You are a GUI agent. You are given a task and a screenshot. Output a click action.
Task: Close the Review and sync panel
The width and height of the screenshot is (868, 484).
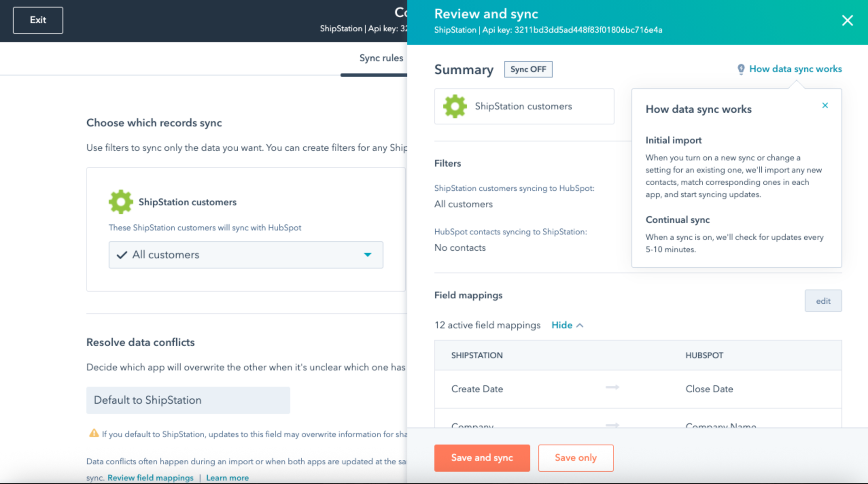pos(847,20)
